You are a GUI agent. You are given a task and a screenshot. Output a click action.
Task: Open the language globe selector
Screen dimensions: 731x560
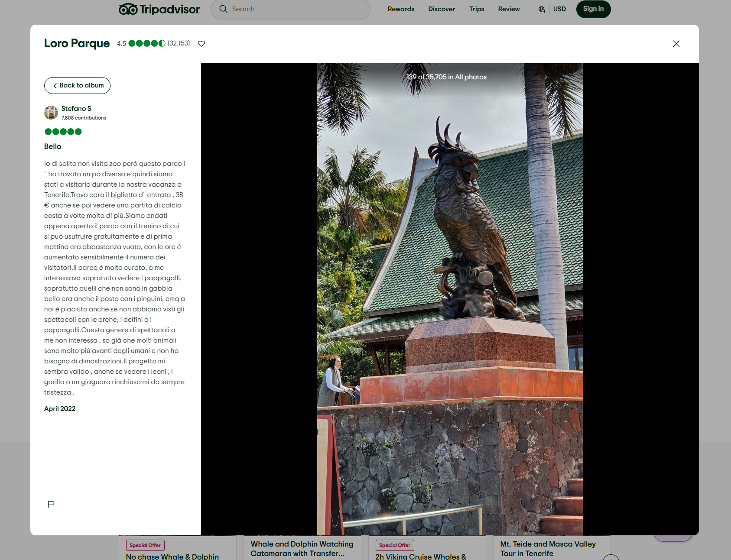[542, 9]
